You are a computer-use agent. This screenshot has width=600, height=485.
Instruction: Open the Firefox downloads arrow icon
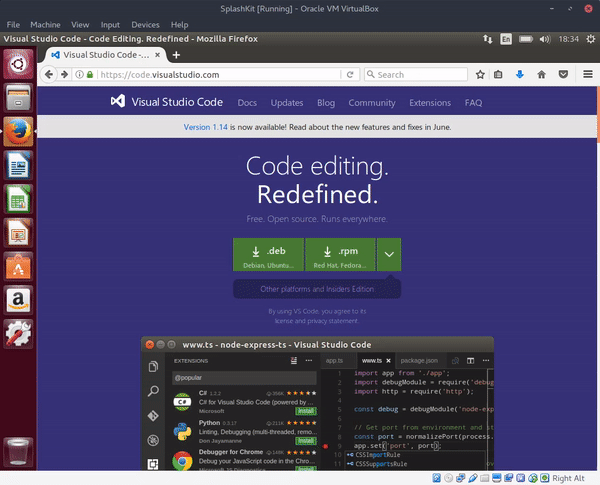(x=520, y=75)
